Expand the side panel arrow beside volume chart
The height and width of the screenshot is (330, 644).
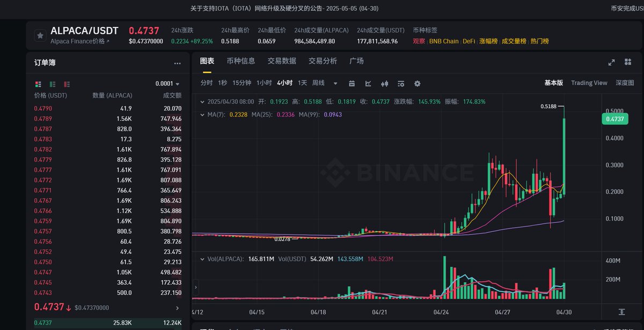195,287
